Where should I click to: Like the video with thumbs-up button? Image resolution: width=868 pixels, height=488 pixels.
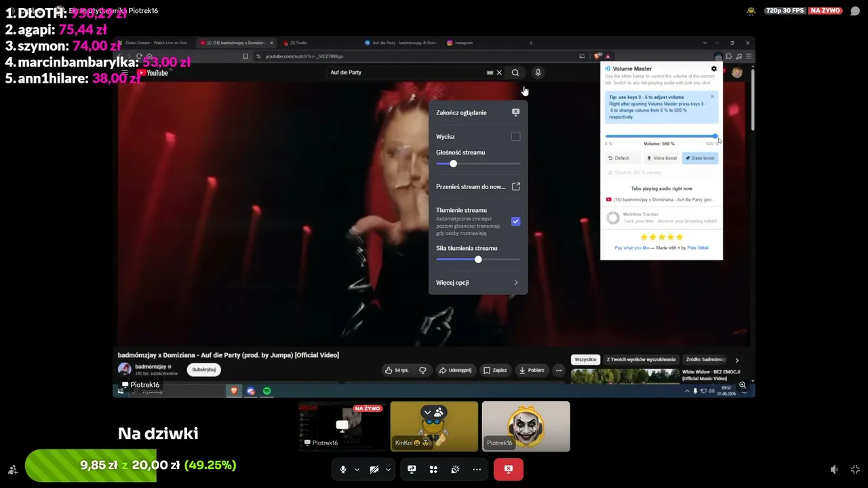click(x=397, y=370)
